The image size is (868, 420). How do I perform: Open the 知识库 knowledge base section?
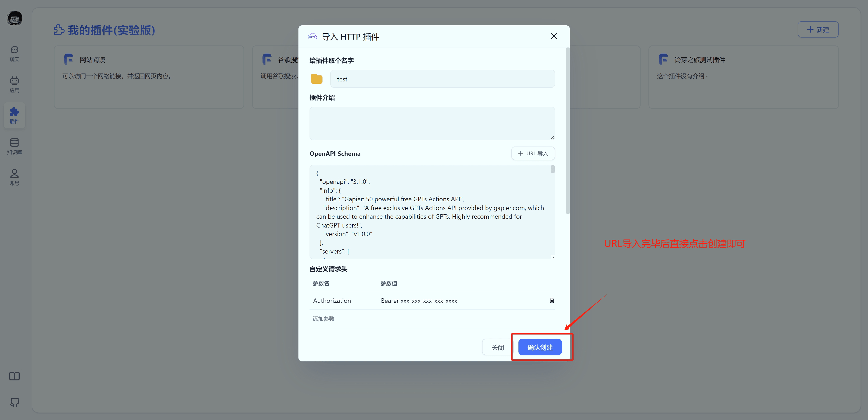[14, 146]
